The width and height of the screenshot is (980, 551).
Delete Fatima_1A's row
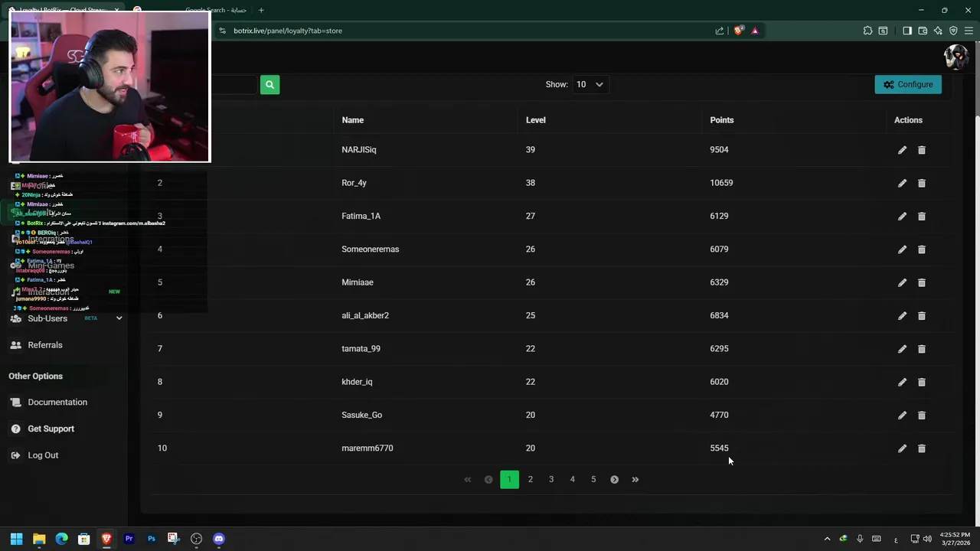(x=922, y=217)
